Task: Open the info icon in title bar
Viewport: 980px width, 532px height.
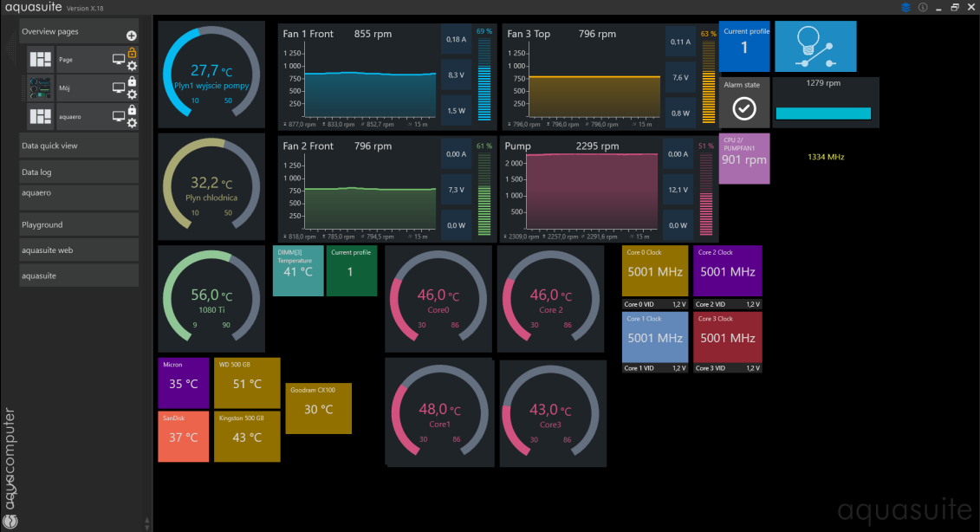Action: pyautogui.click(x=923, y=8)
